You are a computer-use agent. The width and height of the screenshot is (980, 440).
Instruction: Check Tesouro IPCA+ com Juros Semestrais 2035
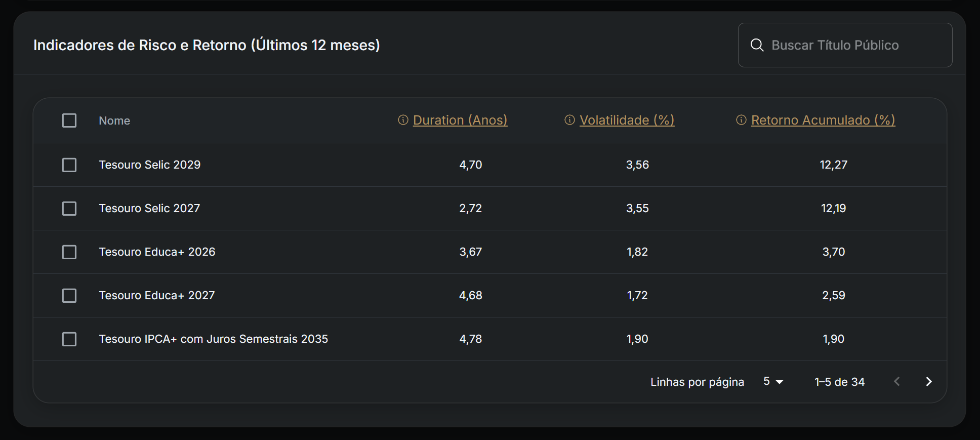pos(69,339)
